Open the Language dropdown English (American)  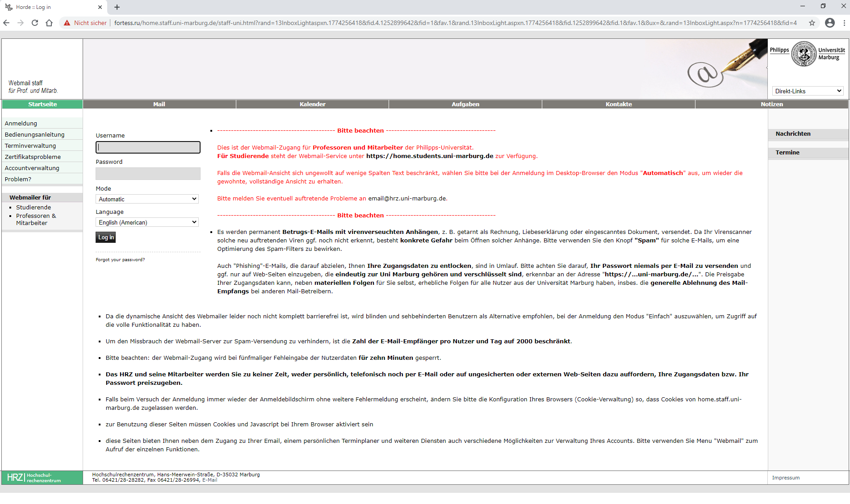tap(147, 222)
